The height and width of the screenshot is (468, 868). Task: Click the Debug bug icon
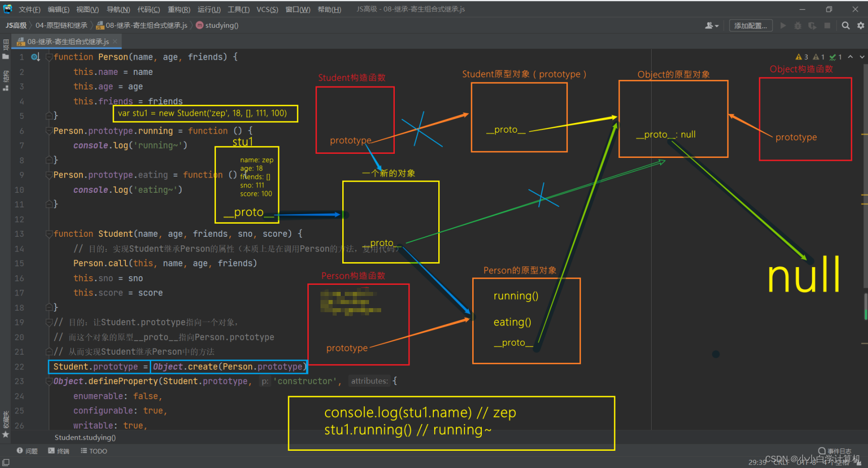tap(798, 25)
